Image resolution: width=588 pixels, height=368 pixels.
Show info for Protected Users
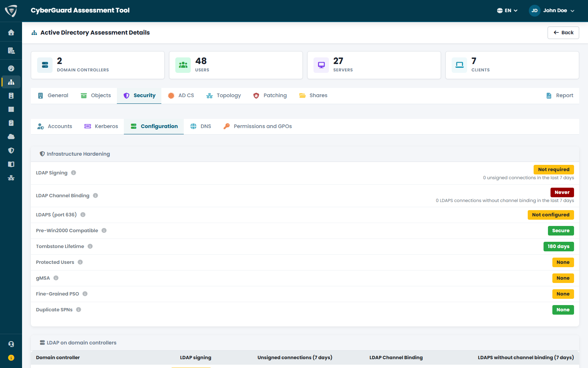coord(80,262)
